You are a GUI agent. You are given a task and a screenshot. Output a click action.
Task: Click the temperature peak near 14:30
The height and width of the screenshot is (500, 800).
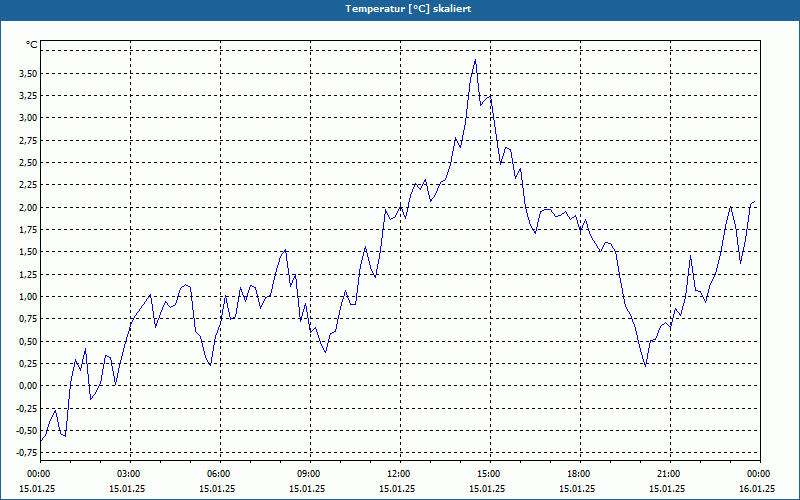point(476,60)
